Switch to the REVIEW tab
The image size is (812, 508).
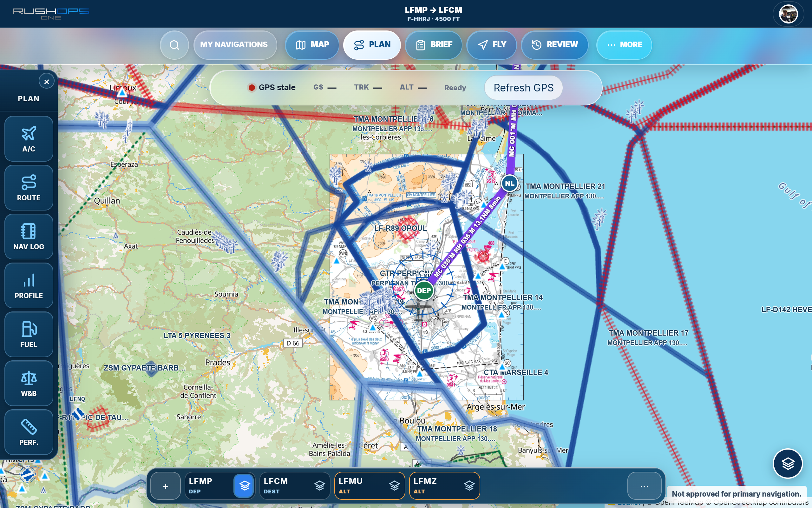[555, 45]
